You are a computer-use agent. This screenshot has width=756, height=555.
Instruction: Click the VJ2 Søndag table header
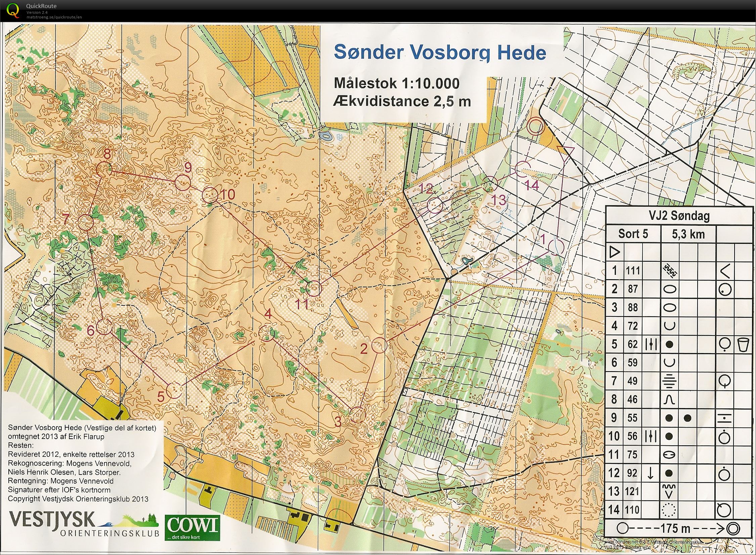(x=679, y=216)
